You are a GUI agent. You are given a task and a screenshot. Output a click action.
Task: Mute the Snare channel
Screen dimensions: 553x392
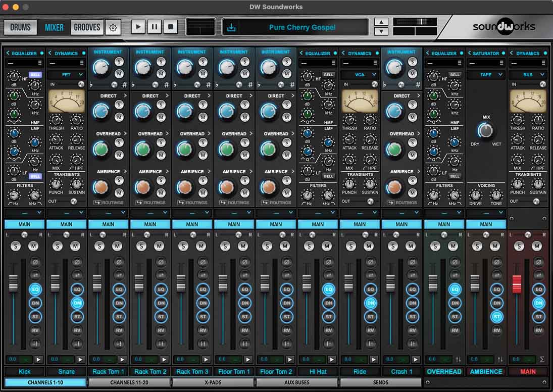pos(75,246)
